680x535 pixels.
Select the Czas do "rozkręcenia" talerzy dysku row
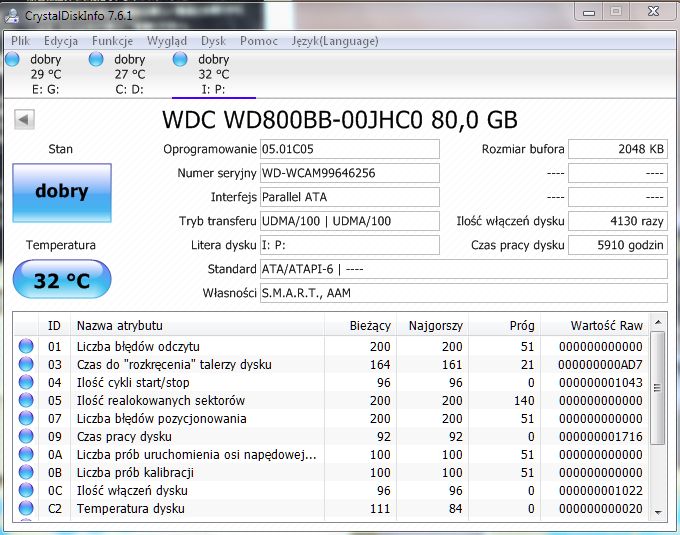tap(332, 364)
